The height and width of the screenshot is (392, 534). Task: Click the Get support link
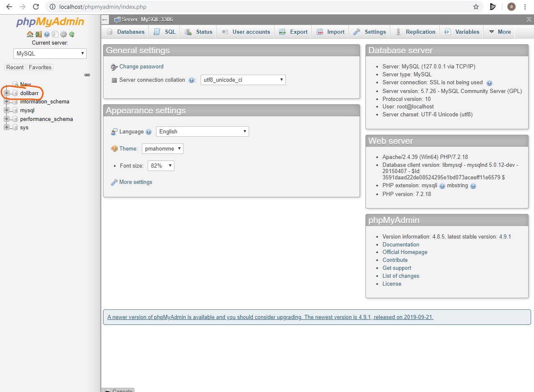click(397, 268)
